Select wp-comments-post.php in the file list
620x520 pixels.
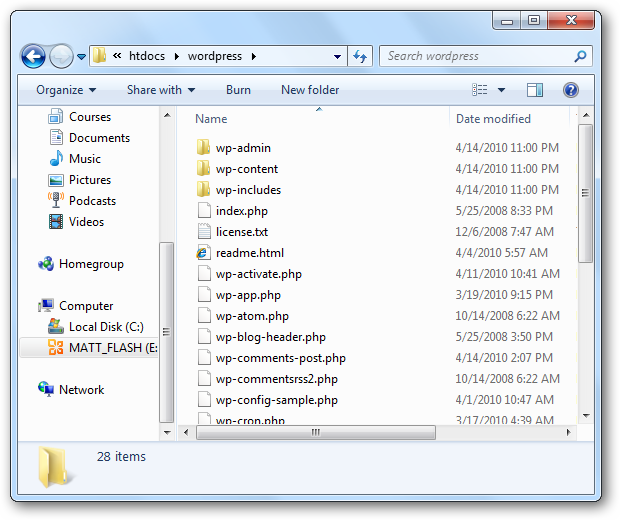[280, 358]
